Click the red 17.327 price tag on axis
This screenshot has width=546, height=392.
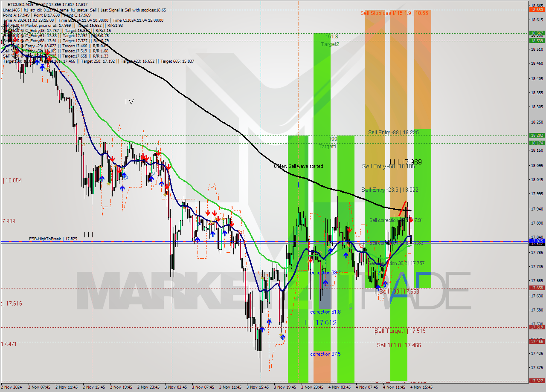pyautogui.click(x=537, y=380)
